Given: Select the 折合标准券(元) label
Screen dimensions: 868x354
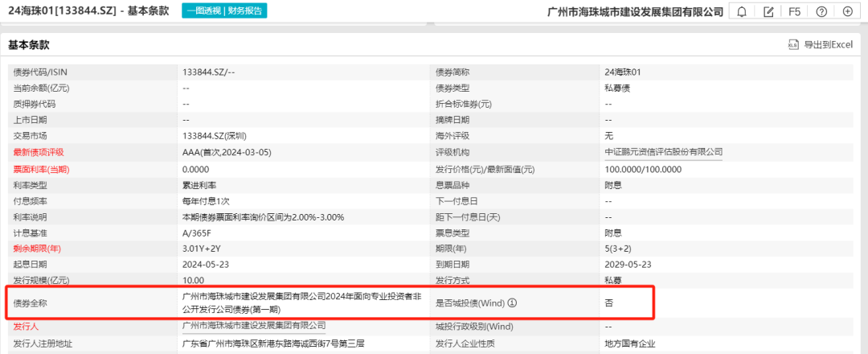Looking at the screenshot, I should [464, 104].
